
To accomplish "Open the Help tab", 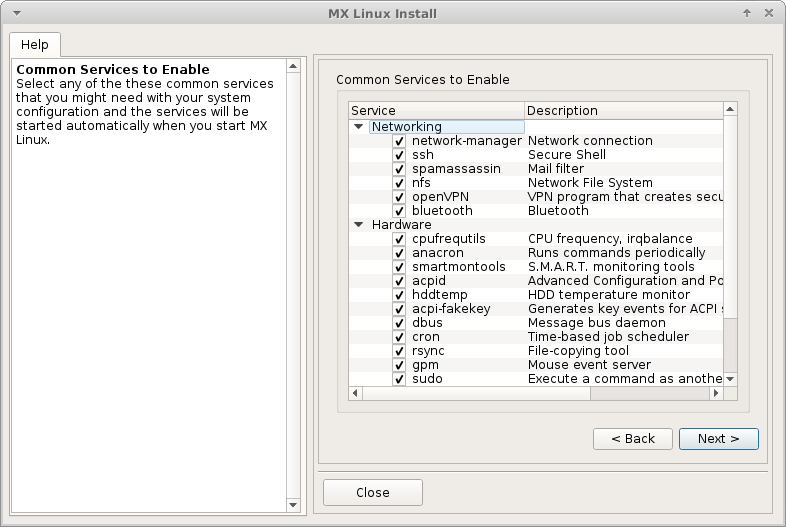I will [x=35, y=45].
